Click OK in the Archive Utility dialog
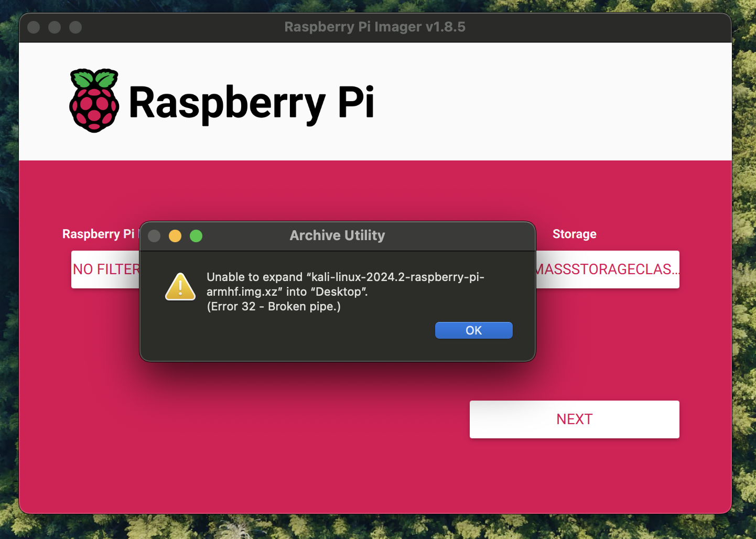The width and height of the screenshot is (756, 539). tap(473, 330)
